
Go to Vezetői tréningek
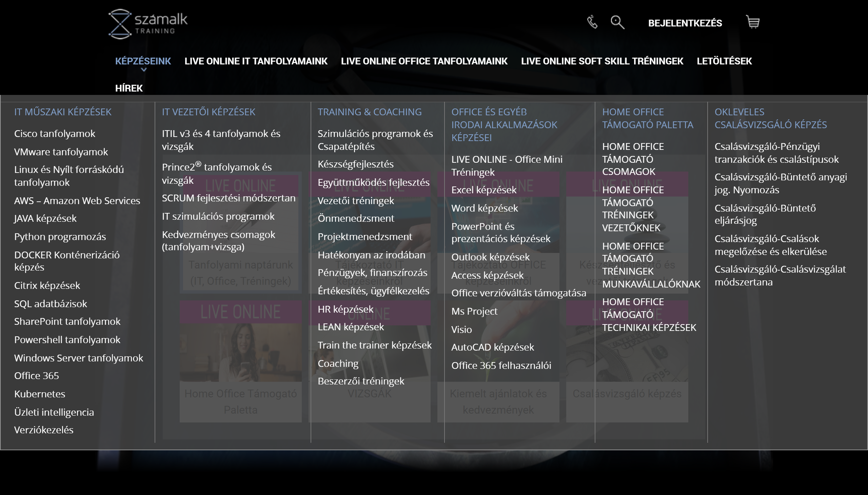coord(356,201)
